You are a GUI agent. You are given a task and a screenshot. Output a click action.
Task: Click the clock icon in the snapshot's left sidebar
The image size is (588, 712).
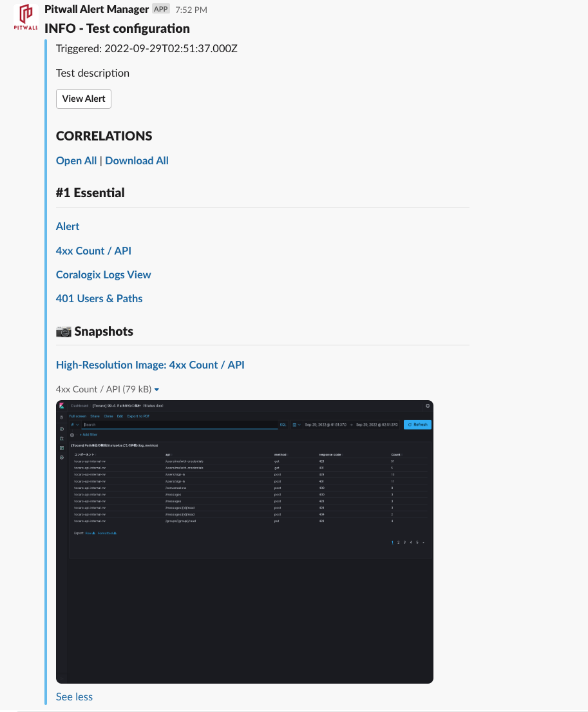point(62,418)
